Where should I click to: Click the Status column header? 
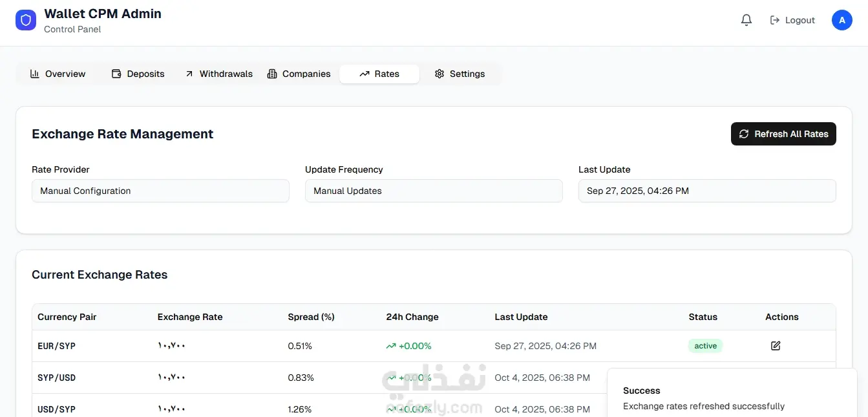pos(703,317)
